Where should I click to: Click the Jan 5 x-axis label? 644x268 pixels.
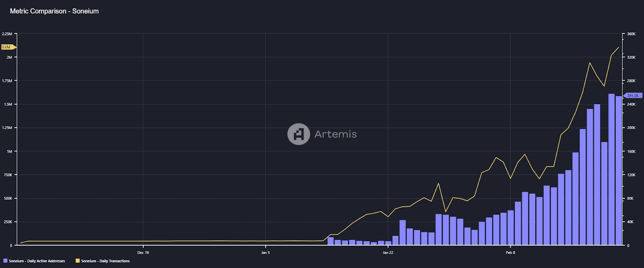click(x=265, y=253)
